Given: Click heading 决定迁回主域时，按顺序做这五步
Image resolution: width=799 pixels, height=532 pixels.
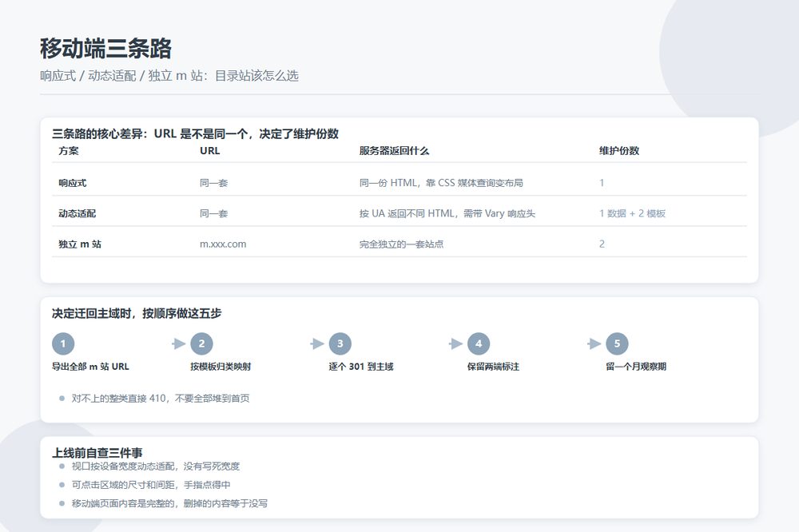Looking at the screenshot, I should click(x=137, y=313).
